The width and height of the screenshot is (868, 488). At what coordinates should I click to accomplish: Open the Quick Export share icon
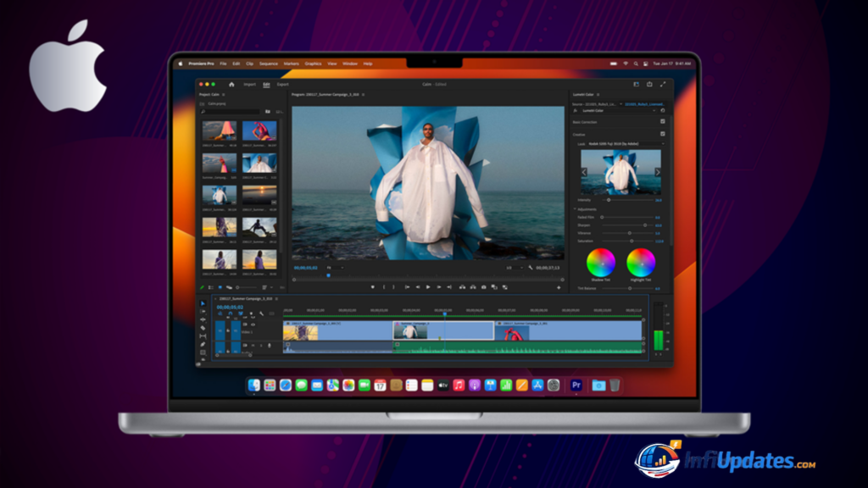pos(649,84)
